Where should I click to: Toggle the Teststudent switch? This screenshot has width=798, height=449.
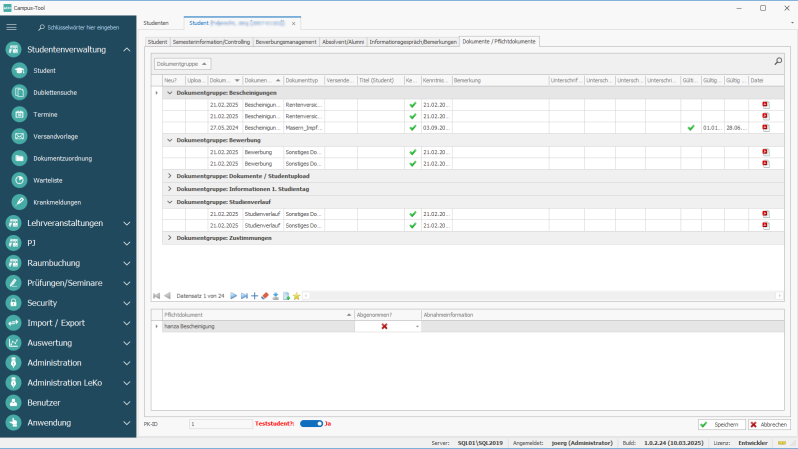coord(311,424)
